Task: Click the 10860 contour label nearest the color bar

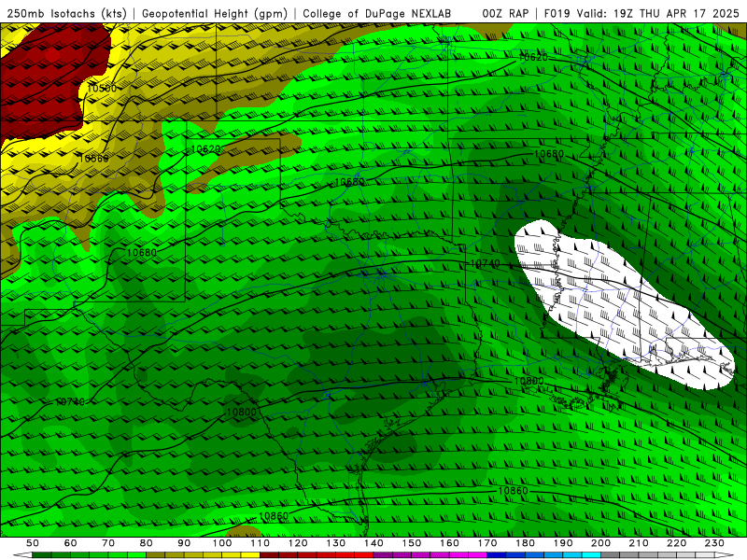Action: [x=274, y=516]
